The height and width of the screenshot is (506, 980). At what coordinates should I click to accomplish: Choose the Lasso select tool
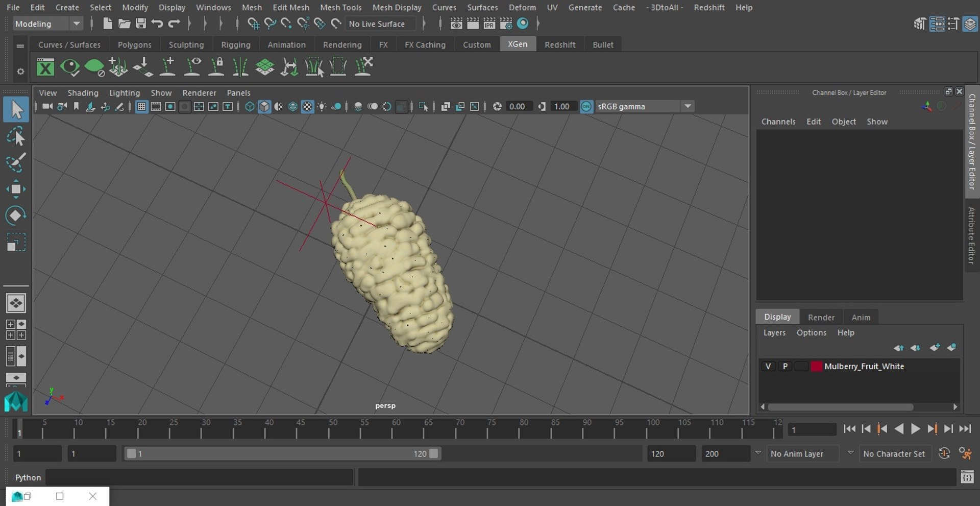coord(16,136)
